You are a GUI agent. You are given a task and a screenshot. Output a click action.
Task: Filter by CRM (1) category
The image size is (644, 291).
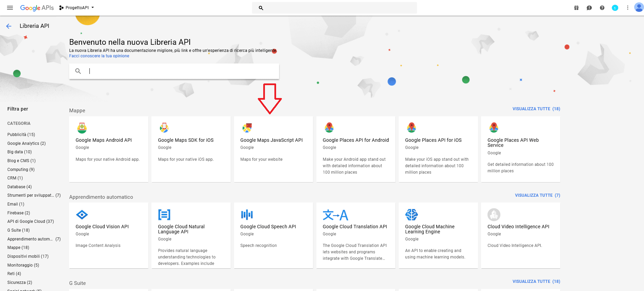coord(15,178)
